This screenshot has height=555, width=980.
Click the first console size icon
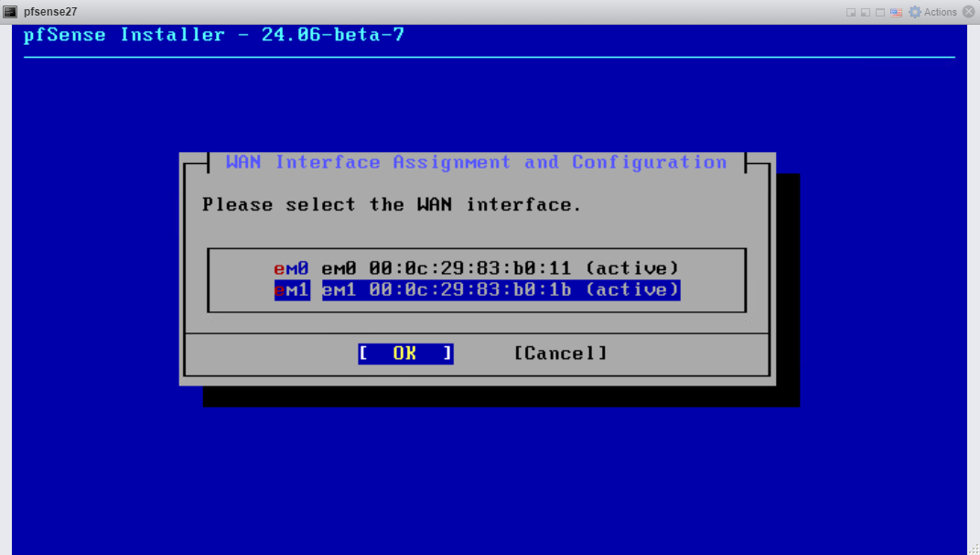tap(851, 12)
